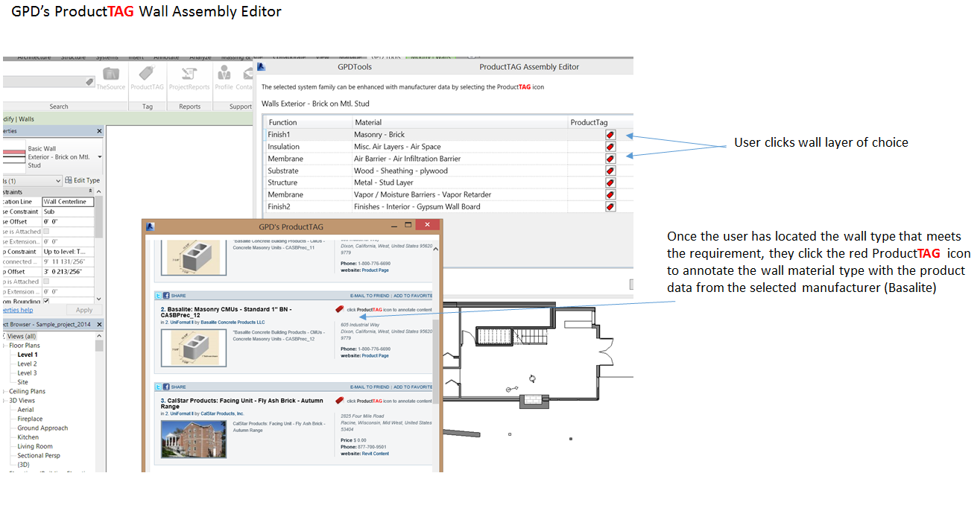Select the ProductTAG tool in the Tag panel
Screen dimensions: 980x511
[x=147, y=77]
